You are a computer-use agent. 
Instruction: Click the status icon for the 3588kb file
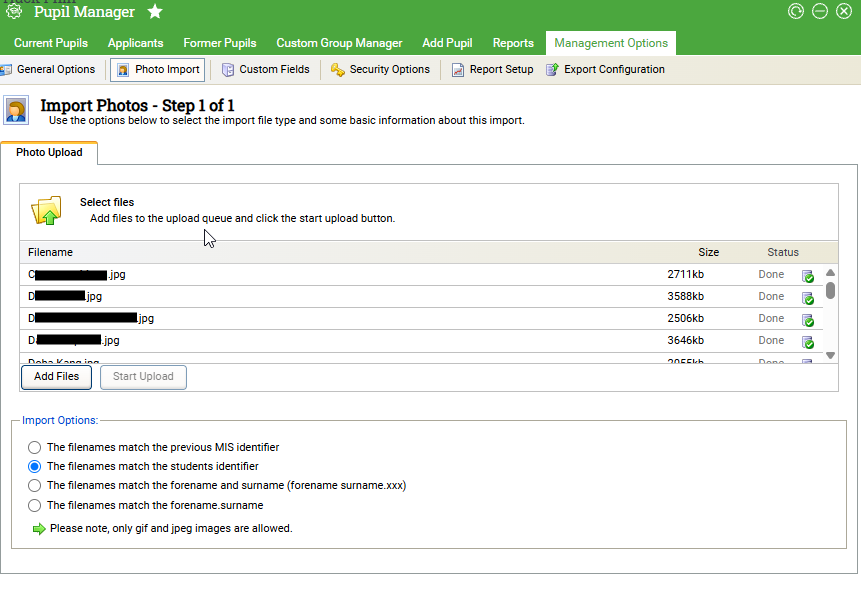(808, 298)
